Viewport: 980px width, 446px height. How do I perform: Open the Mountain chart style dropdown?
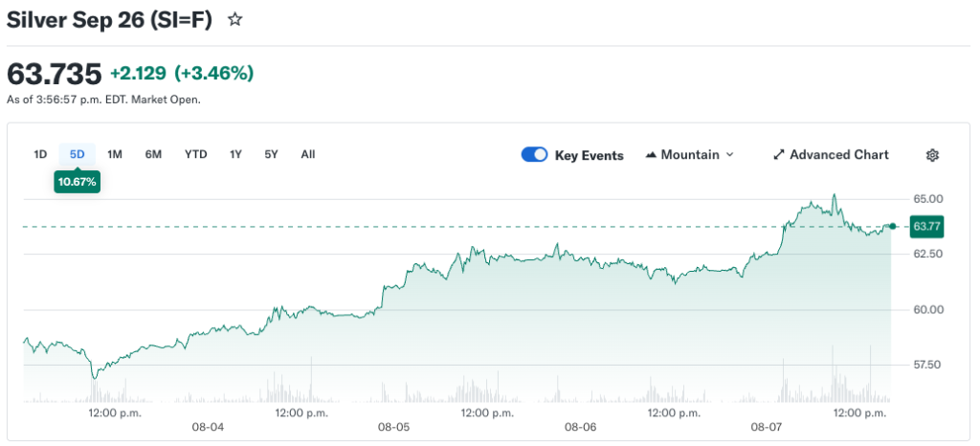[689, 155]
